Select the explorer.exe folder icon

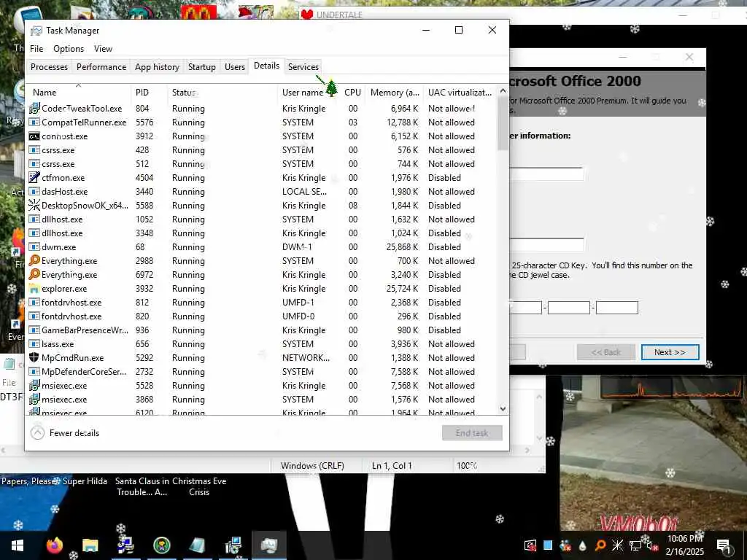click(34, 289)
